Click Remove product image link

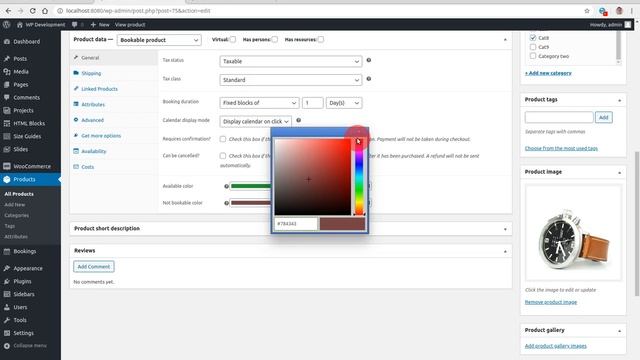click(551, 302)
